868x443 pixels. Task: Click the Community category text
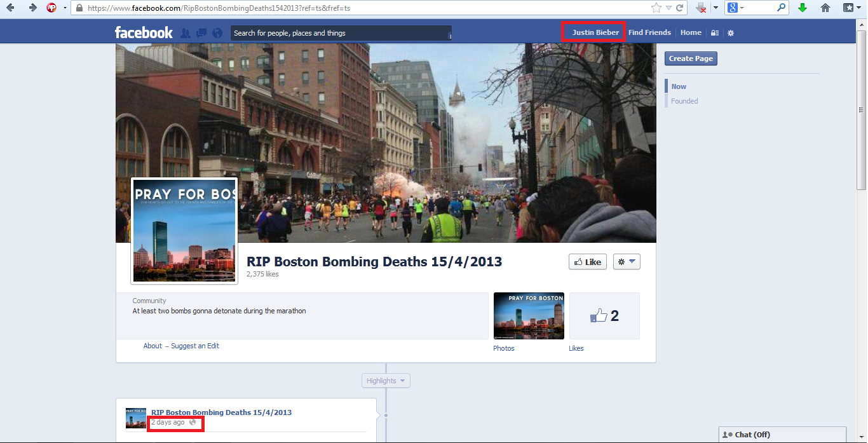click(x=149, y=301)
